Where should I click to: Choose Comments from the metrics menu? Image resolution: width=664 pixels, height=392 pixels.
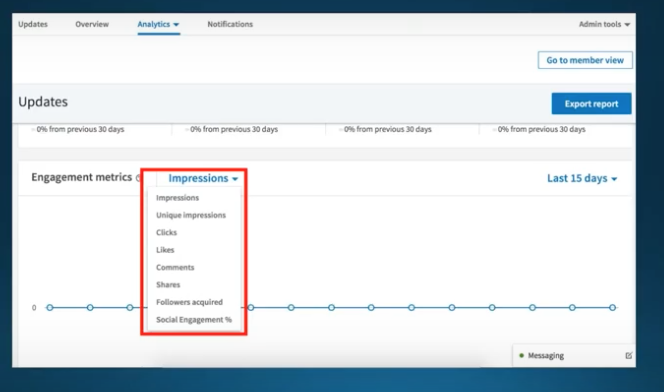coord(175,267)
